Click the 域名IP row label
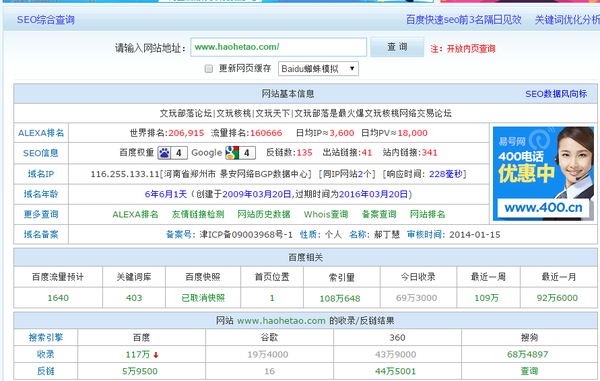The image size is (600, 381). pyautogui.click(x=41, y=174)
